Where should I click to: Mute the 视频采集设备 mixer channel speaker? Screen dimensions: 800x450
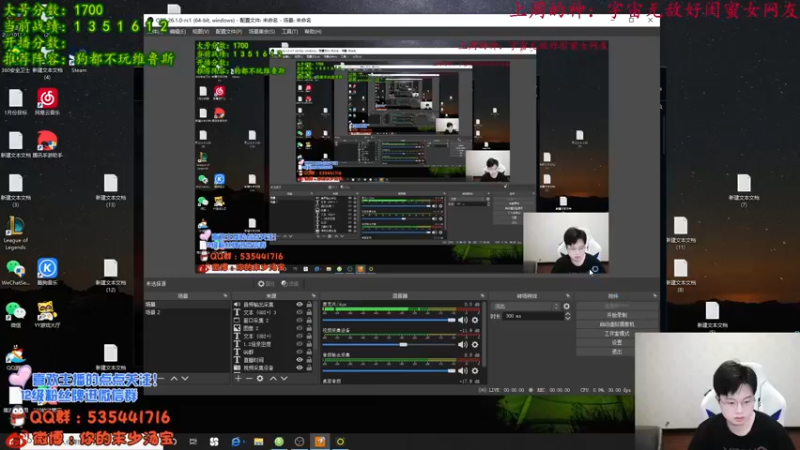click(x=462, y=344)
